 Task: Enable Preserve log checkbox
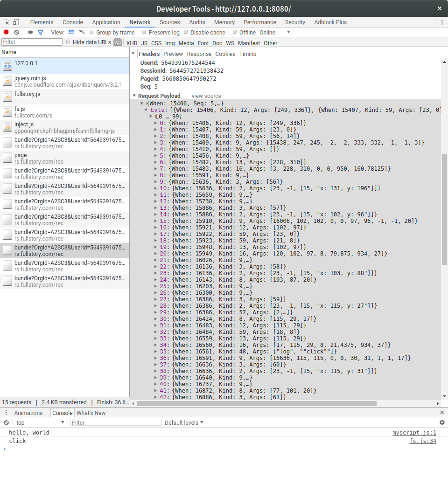[144, 32]
